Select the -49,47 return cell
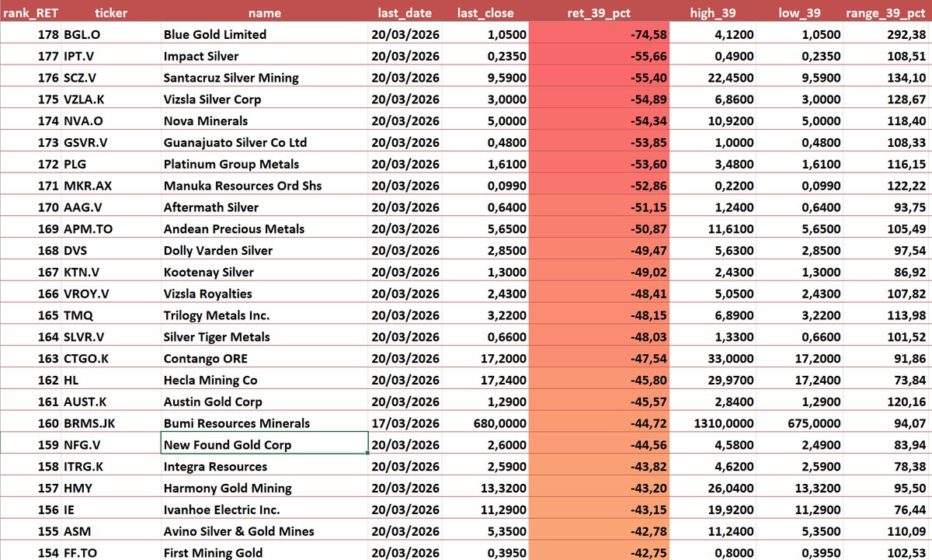The width and height of the screenshot is (932, 560). (x=599, y=250)
